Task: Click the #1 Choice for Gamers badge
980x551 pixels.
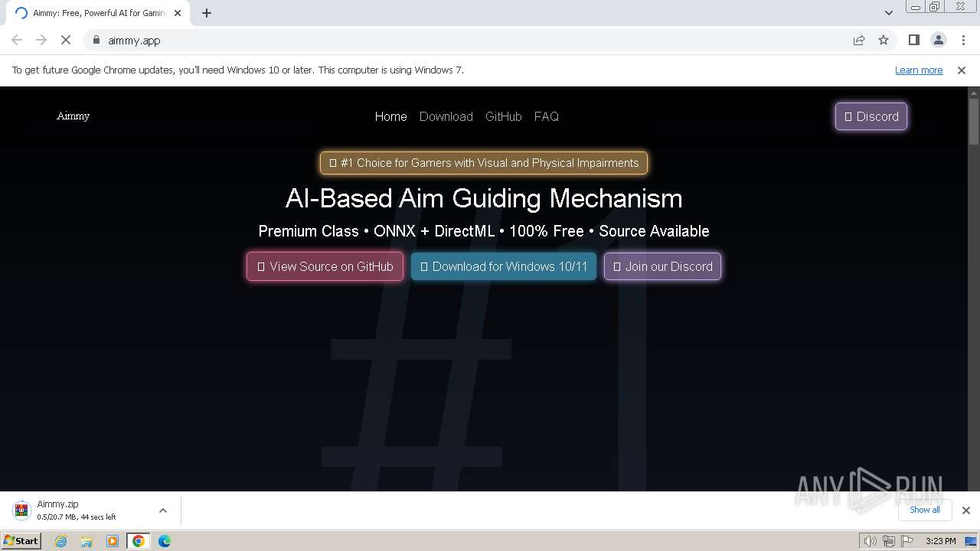Action: click(x=484, y=163)
